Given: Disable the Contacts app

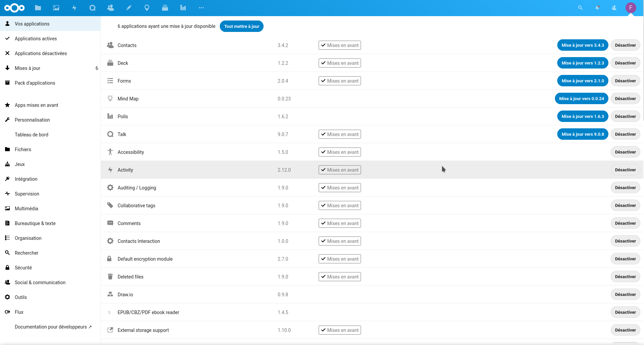Looking at the screenshot, I should click(x=625, y=45).
